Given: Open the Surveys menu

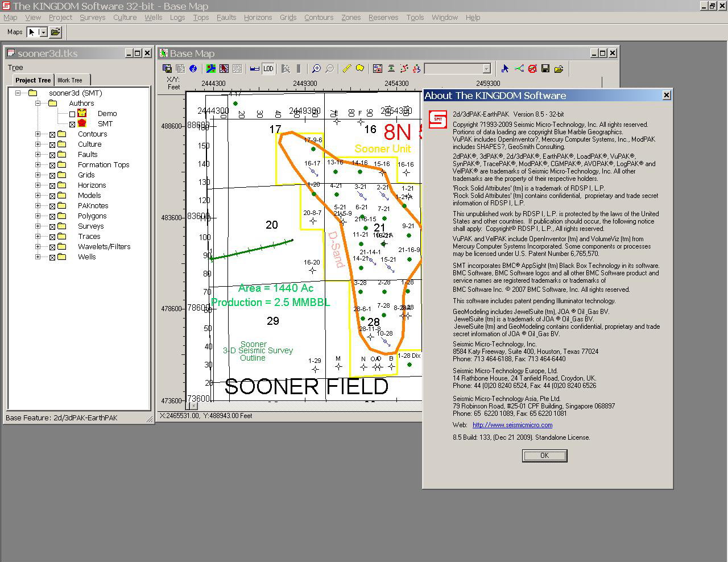Looking at the screenshot, I should [x=92, y=18].
